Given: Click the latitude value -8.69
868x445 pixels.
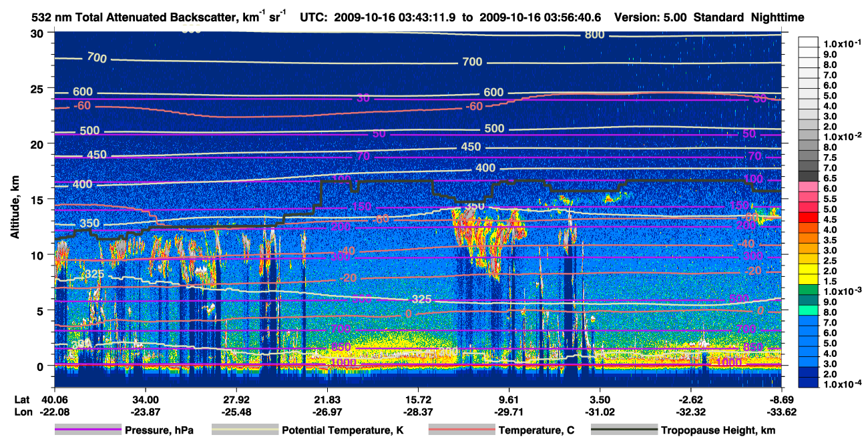Looking at the screenshot, I should coord(781,399).
